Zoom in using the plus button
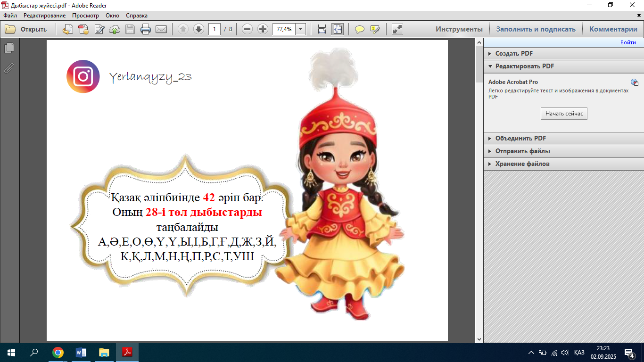The height and width of the screenshot is (362, 644). tap(263, 29)
